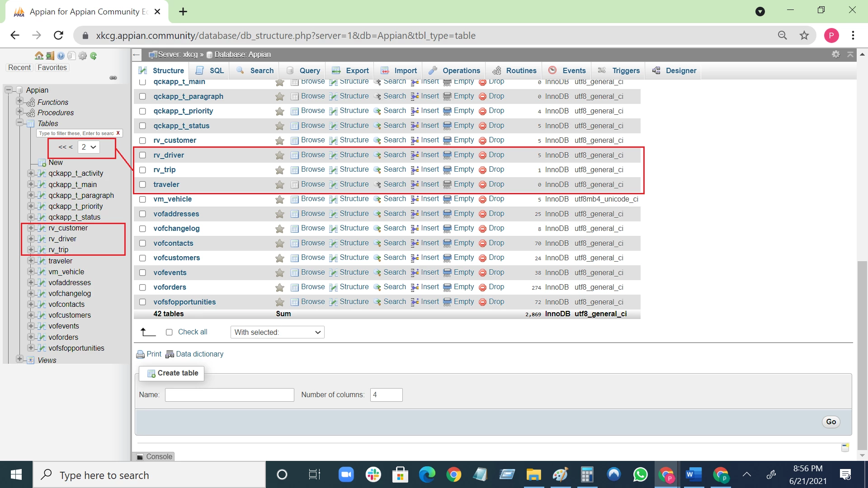Switch to the Triggers tab
The width and height of the screenshot is (868, 488).
[x=619, y=70]
